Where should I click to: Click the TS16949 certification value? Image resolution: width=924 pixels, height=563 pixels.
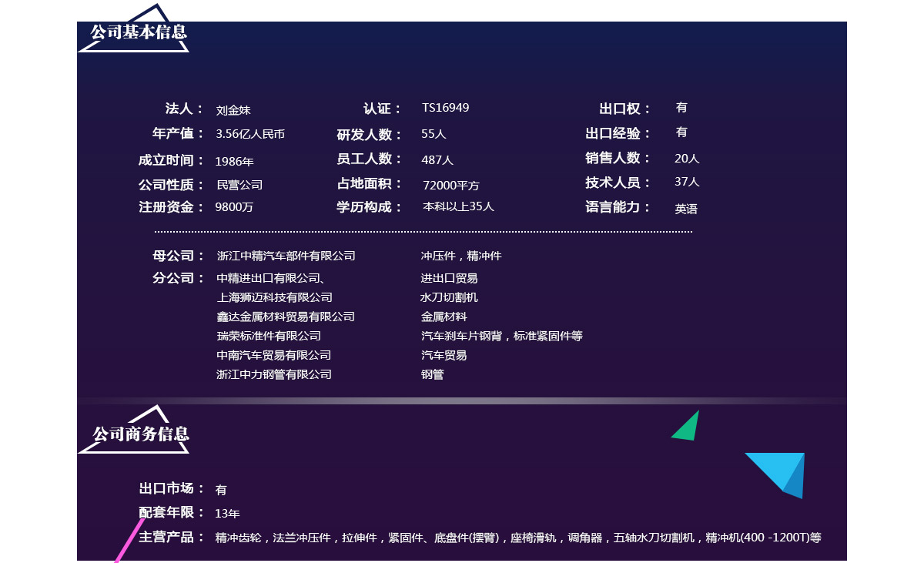click(x=445, y=108)
